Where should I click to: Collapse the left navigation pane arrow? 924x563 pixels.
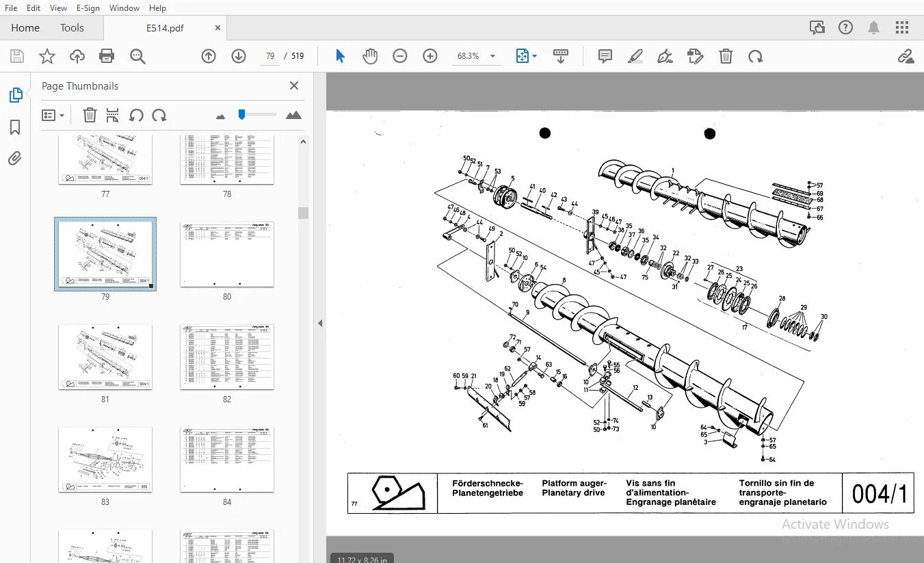319,323
